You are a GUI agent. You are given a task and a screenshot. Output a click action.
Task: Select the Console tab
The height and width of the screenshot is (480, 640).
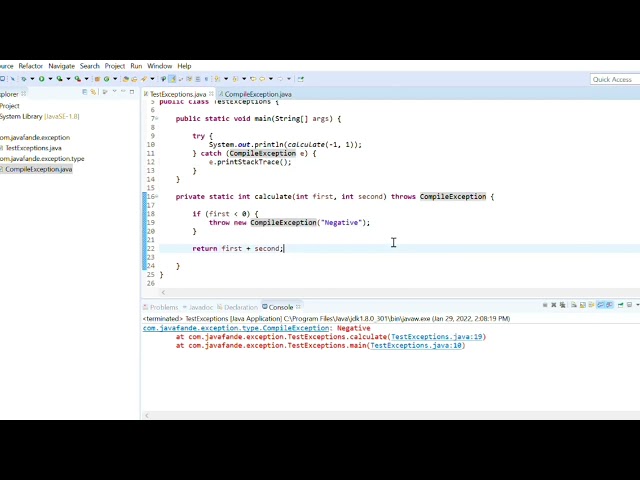281,307
